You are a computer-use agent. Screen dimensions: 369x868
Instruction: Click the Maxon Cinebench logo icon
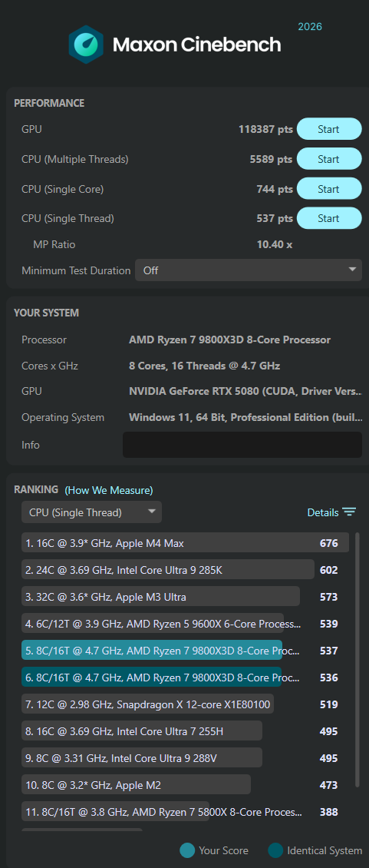86,44
